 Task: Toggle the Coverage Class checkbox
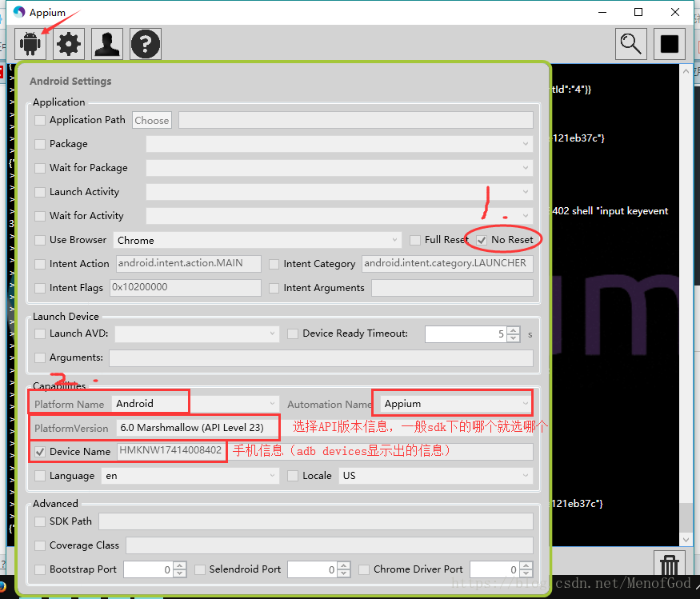point(40,545)
